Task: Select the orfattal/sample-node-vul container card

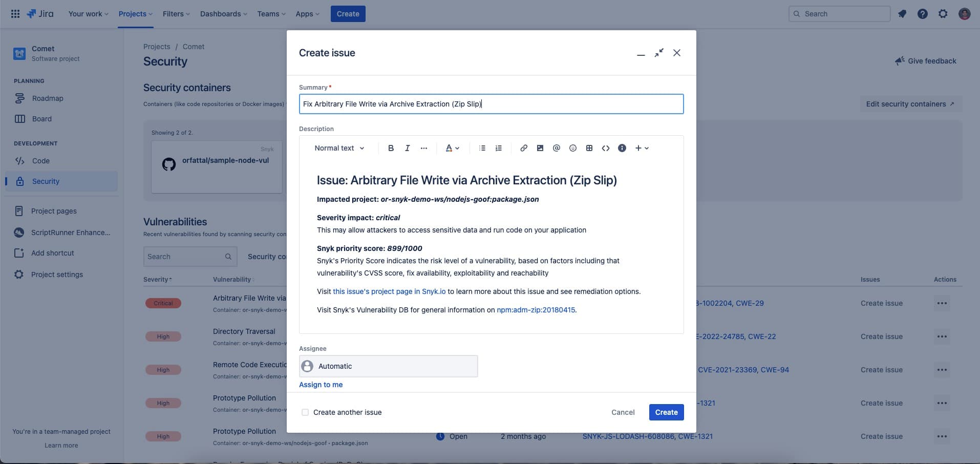Action: (x=217, y=167)
